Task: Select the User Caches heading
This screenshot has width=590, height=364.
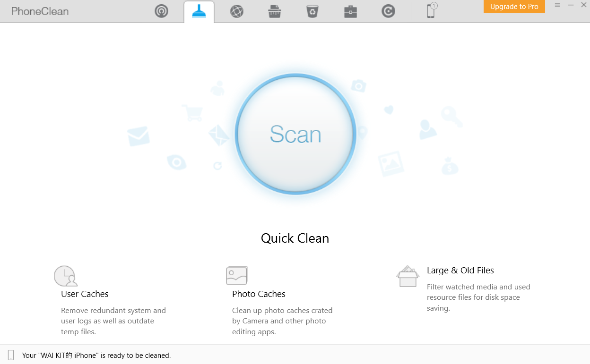Action: pyautogui.click(x=85, y=294)
